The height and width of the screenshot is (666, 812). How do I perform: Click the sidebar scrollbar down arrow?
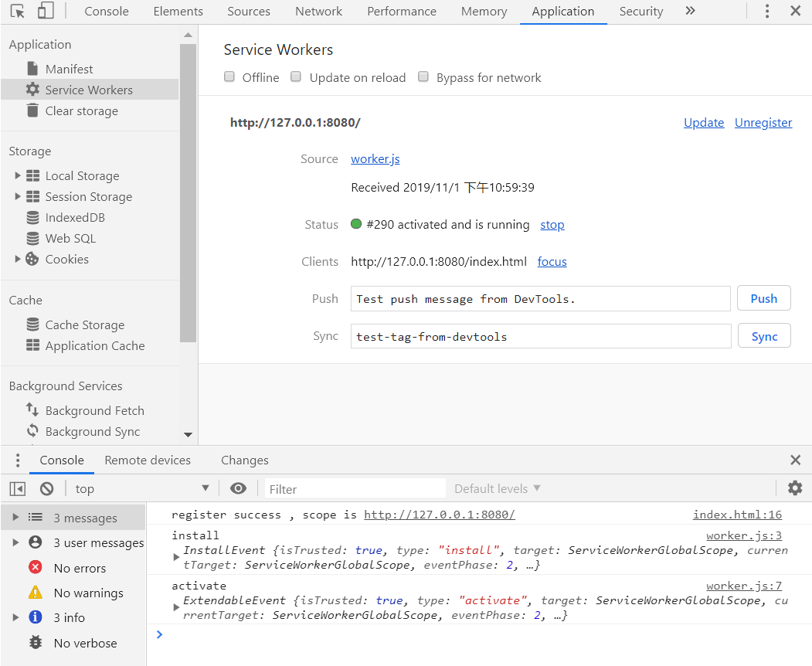(x=188, y=434)
